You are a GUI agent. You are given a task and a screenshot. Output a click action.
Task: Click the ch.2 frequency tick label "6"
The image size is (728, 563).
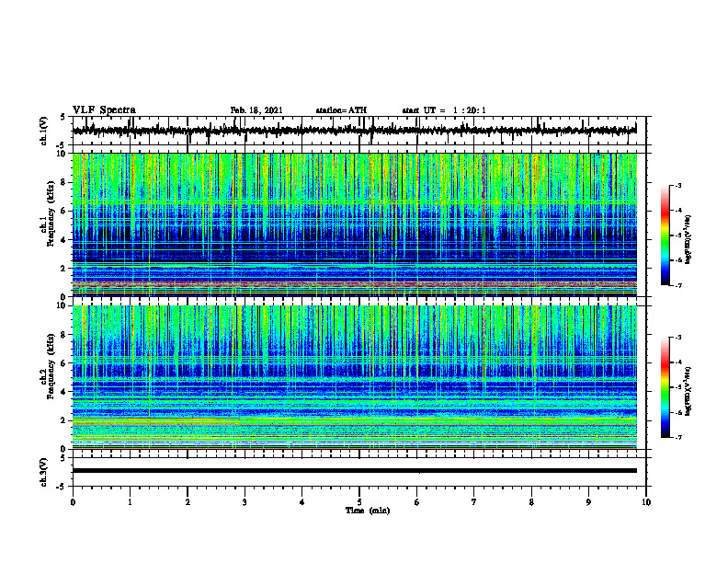click(x=64, y=363)
